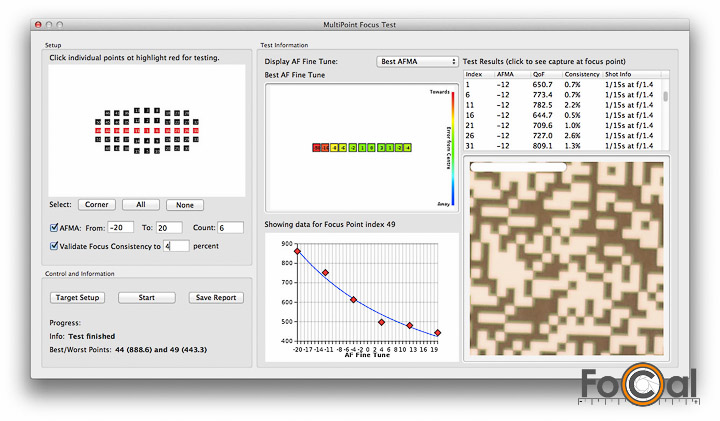Sort by the Shot Info column header

point(632,74)
